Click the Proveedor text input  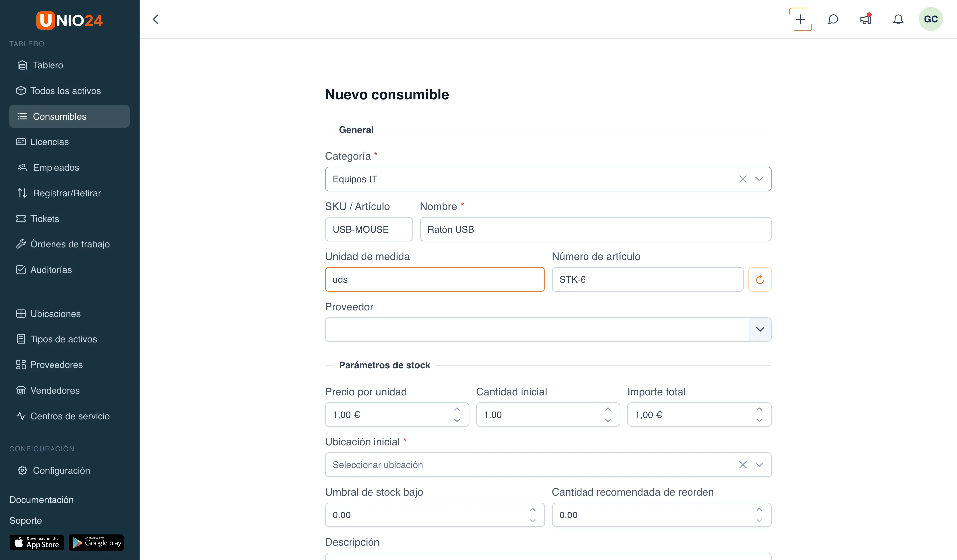(x=537, y=329)
